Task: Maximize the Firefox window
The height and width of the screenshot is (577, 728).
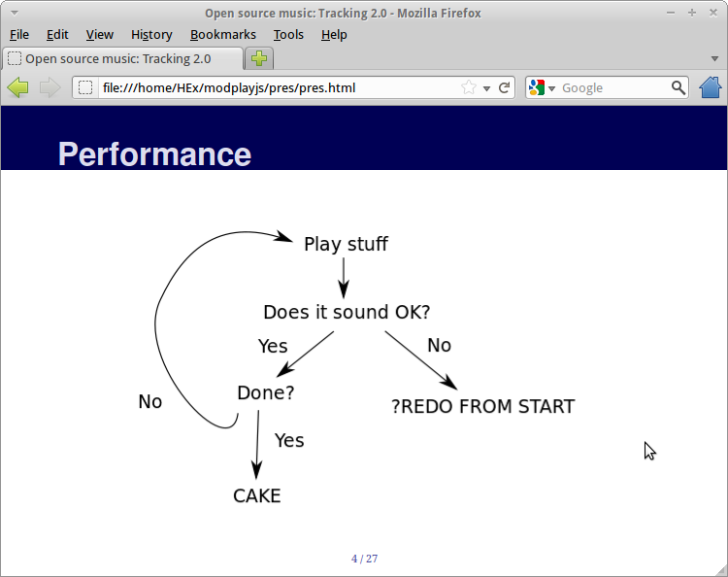Action: (692, 13)
